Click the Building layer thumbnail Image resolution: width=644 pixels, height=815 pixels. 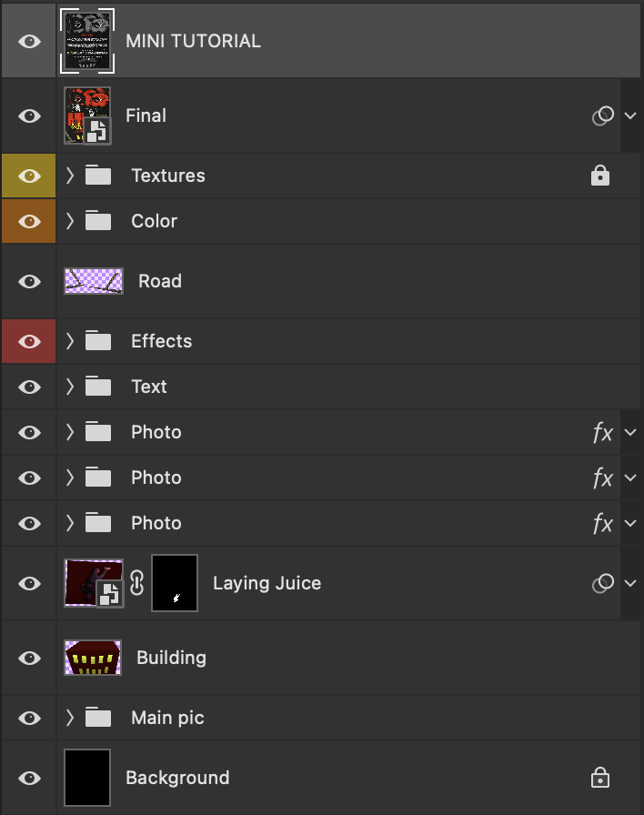coord(93,658)
